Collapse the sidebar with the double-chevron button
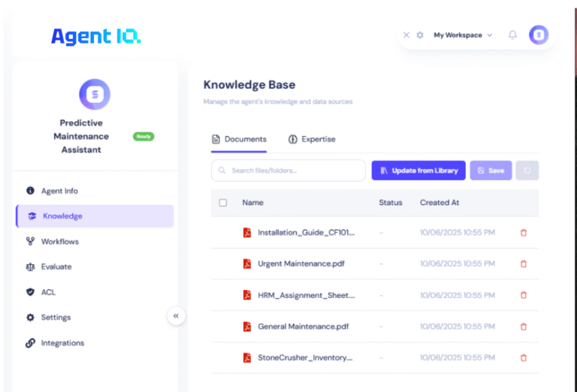The width and height of the screenshot is (577, 392). coord(176,316)
